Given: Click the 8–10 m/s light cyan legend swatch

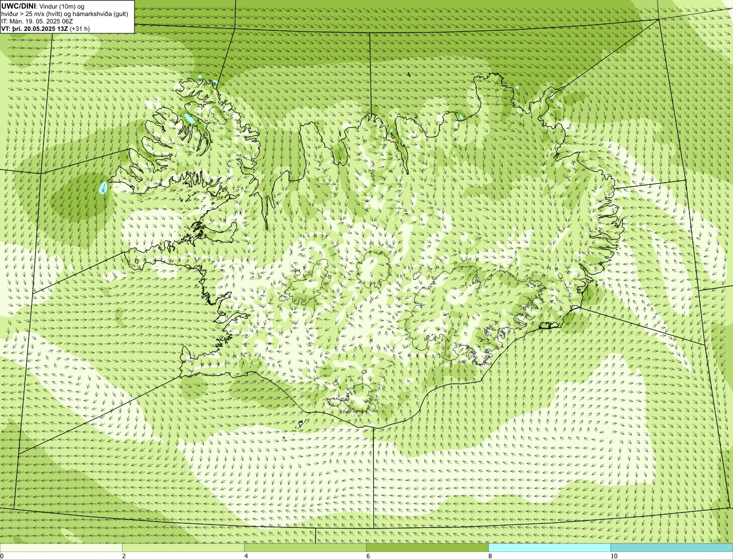Looking at the screenshot, I should click(x=549, y=548).
